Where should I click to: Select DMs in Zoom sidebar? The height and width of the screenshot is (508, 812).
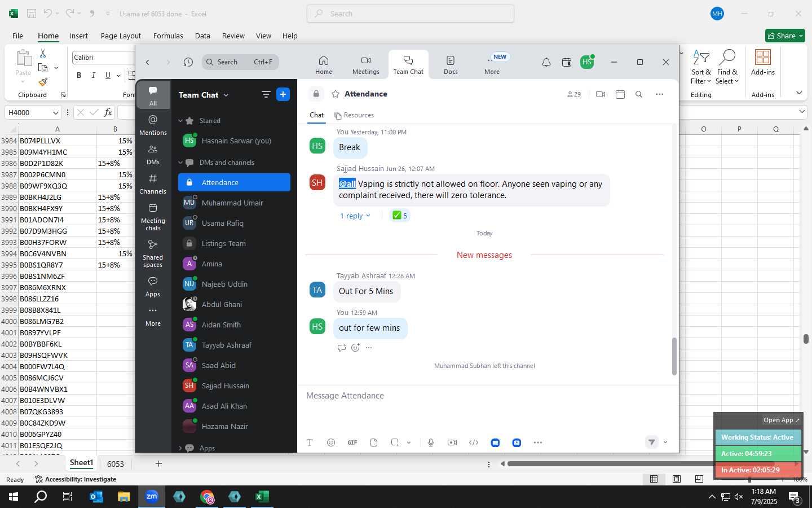[153, 155]
